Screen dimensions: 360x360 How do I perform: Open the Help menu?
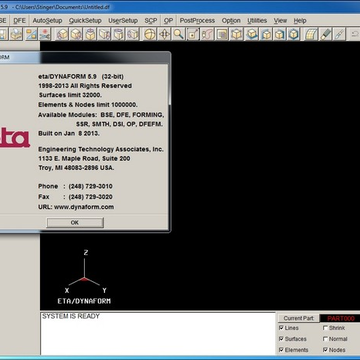pos(300,21)
